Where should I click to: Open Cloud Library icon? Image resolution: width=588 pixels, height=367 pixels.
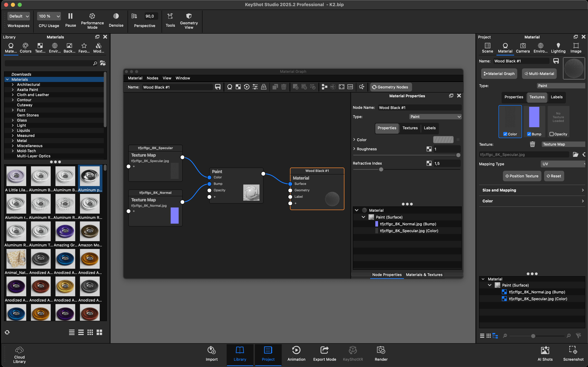click(19, 350)
